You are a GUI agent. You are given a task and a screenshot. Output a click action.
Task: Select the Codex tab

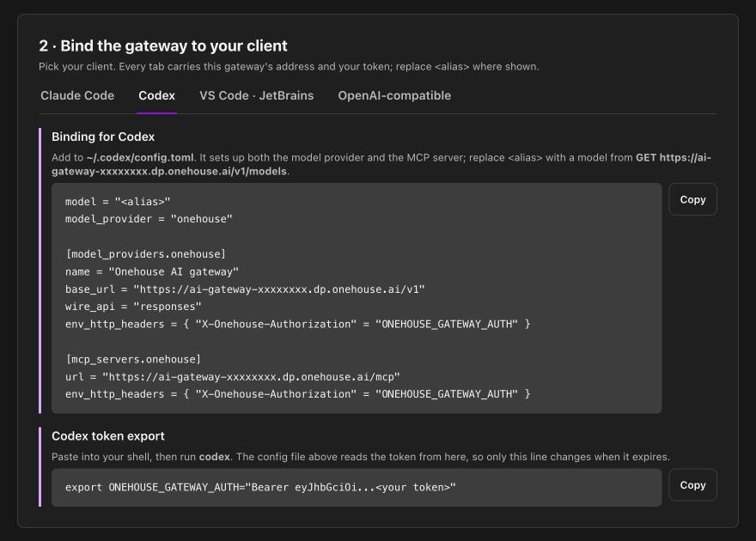coord(156,95)
